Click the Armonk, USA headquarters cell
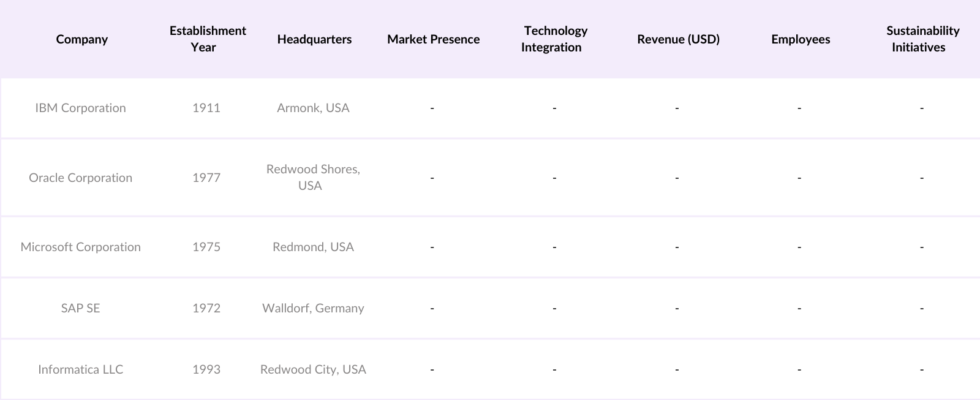Image resolution: width=980 pixels, height=400 pixels. (313, 108)
